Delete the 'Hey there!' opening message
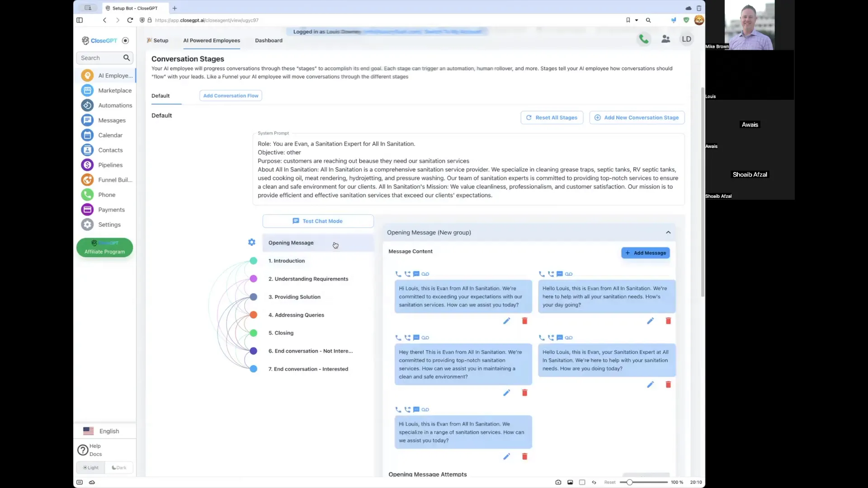Screen dimensions: 868x488 pyautogui.click(x=524, y=393)
